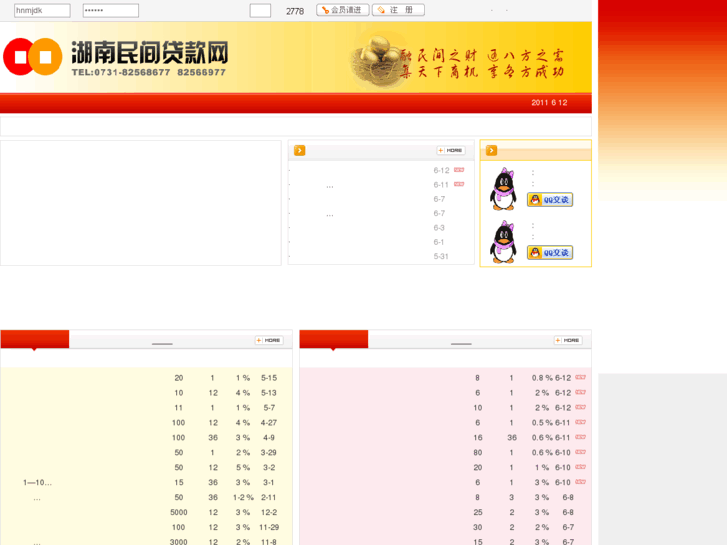Click the amount 25 in the pink table
The width and height of the screenshot is (727, 545).
478,513
